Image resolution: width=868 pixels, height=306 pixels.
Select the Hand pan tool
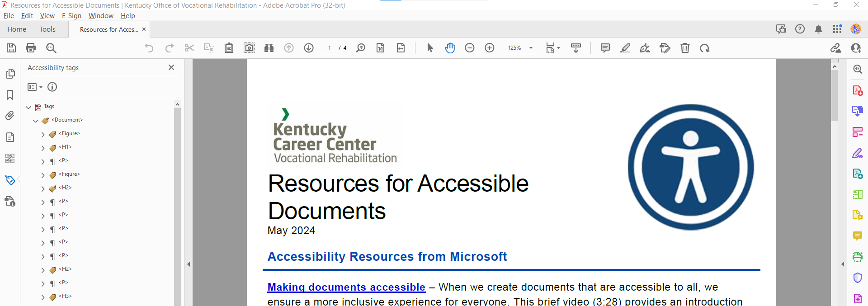[450, 48]
